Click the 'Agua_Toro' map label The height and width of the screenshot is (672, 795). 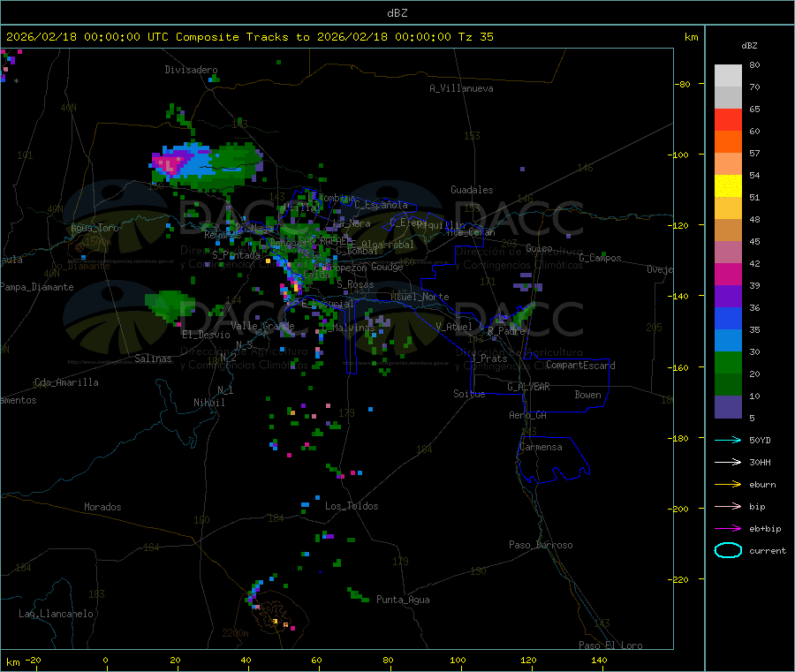95,228
